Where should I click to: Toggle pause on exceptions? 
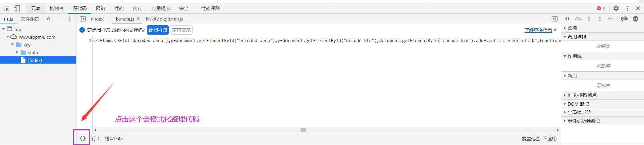(636, 19)
